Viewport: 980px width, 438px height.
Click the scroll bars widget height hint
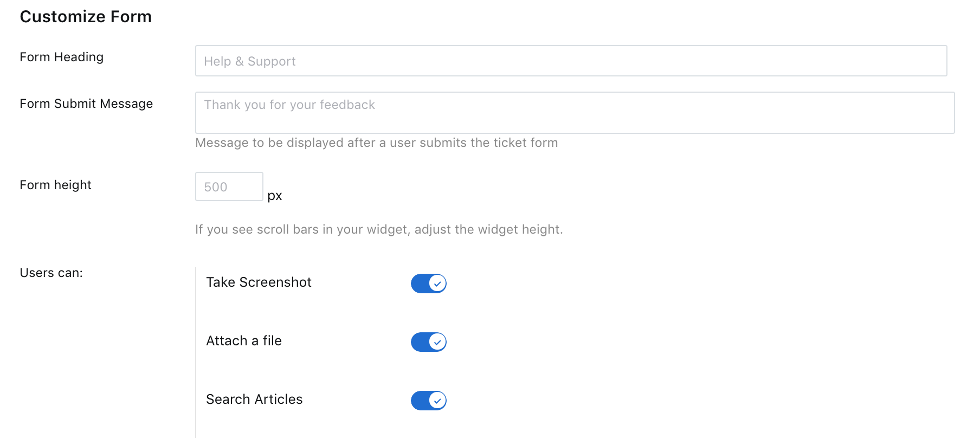[379, 229]
